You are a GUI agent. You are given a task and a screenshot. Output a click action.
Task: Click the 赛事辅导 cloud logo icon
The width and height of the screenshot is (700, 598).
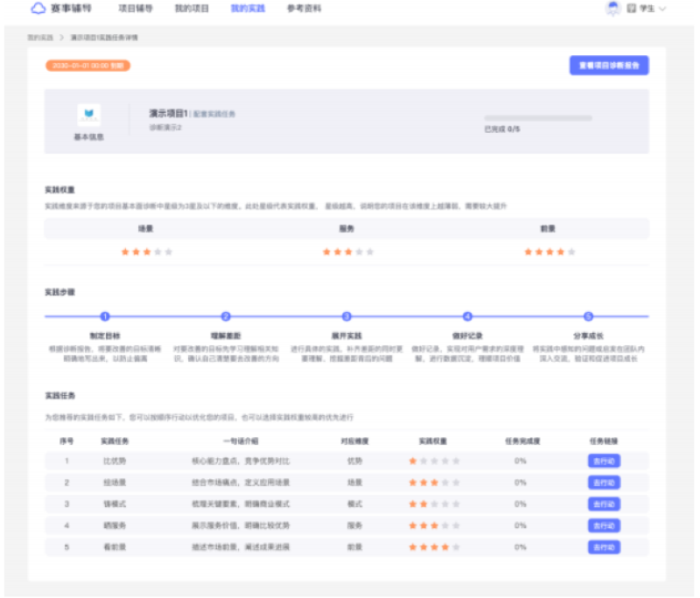[38, 9]
